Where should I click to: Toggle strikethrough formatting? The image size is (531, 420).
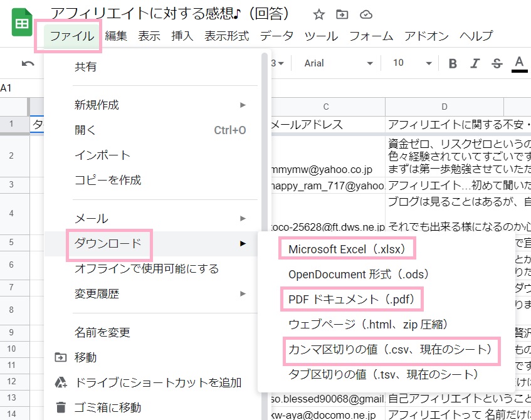point(497,63)
